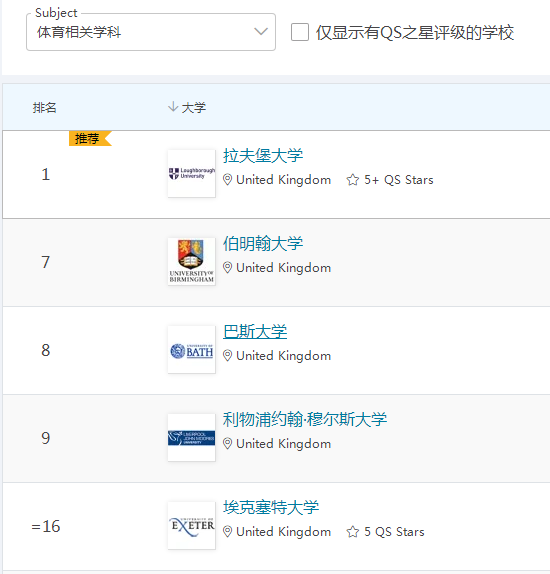Image resolution: width=550 pixels, height=574 pixels.
Task: Click the location pin icon for 巴斯大学
Action: point(227,355)
